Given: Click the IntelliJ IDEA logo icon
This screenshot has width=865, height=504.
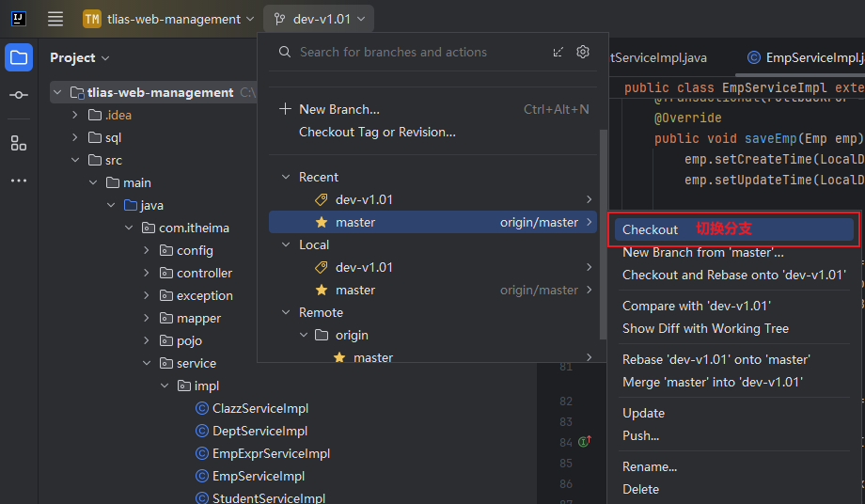Looking at the screenshot, I should pos(18,19).
